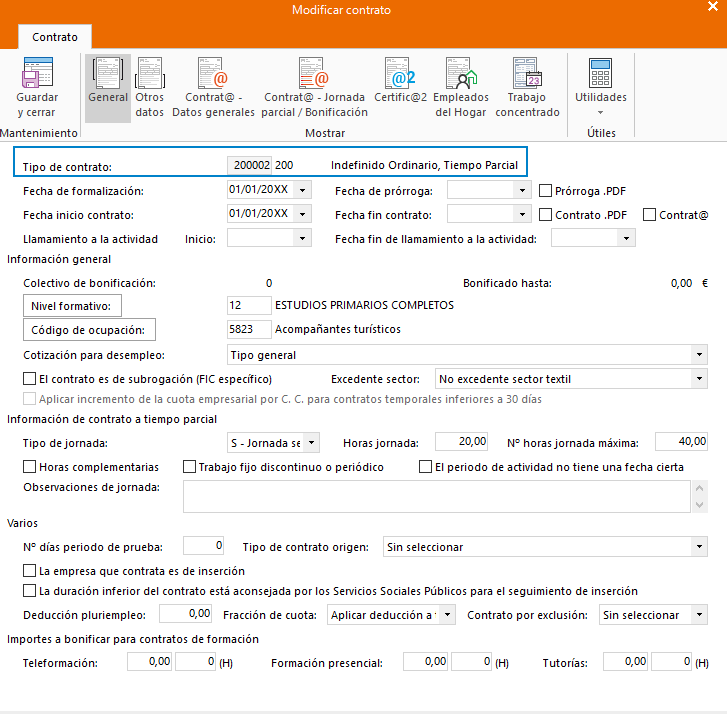Open Fecha de formalización date dropdown

[302, 190]
